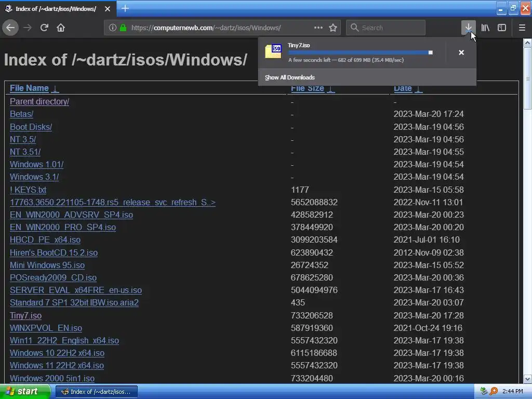The width and height of the screenshot is (532, 399).
Task: Open the ! KEYS.txt file link
Action: [x=28, y=190]
